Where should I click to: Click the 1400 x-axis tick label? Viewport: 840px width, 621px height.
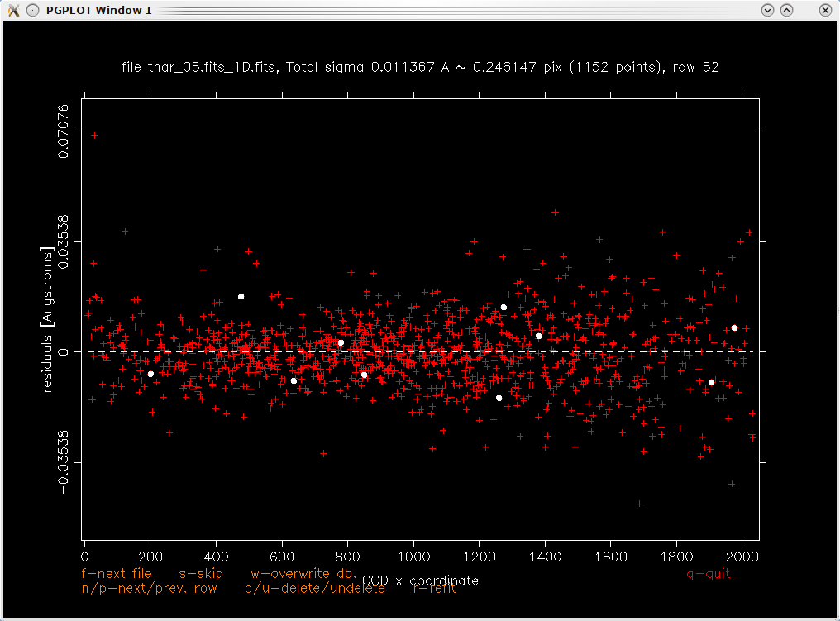pyautogui.click(x=546, y=557)
